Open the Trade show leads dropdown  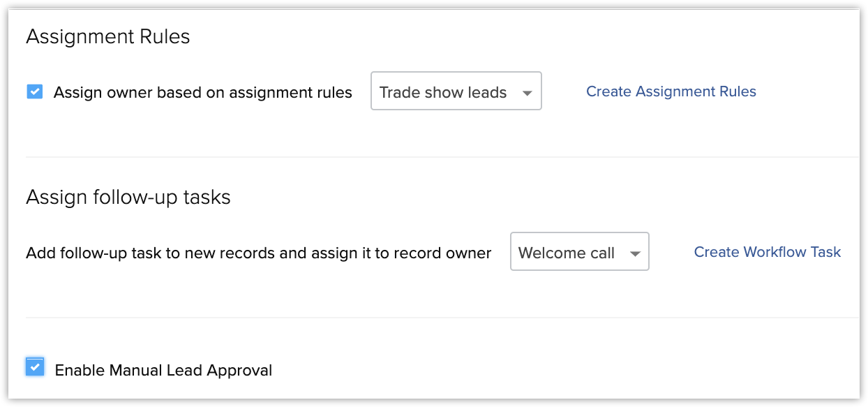pyautogui.click(x=456, y=91)
